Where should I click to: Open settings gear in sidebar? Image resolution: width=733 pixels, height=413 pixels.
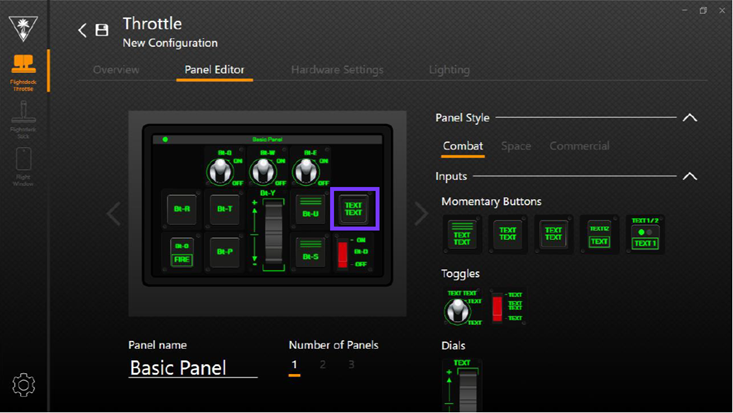pos(23,385)
